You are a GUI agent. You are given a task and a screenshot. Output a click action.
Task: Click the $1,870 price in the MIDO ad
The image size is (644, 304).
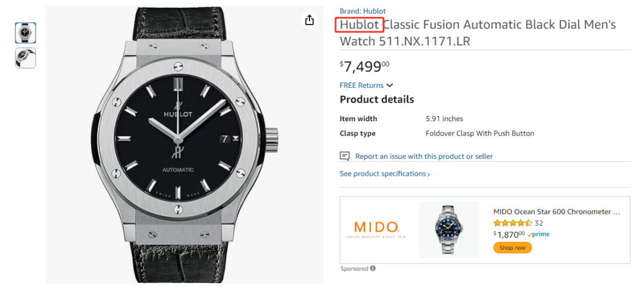509,235
